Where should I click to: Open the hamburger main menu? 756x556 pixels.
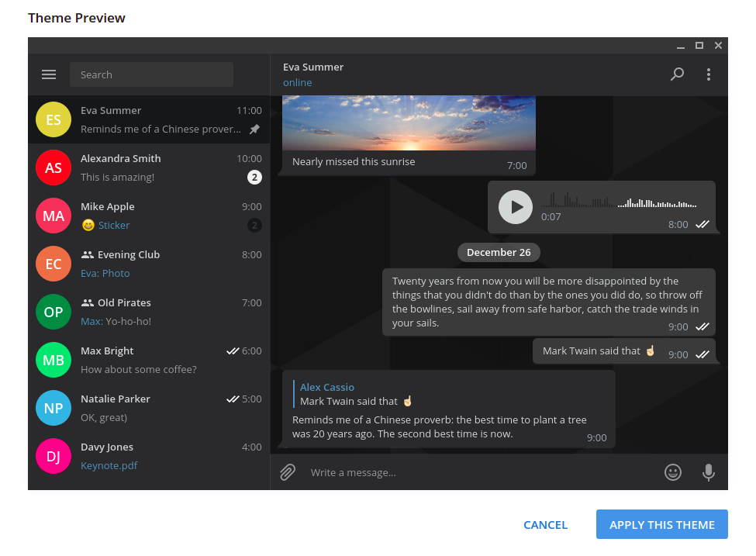click(49, 74)
